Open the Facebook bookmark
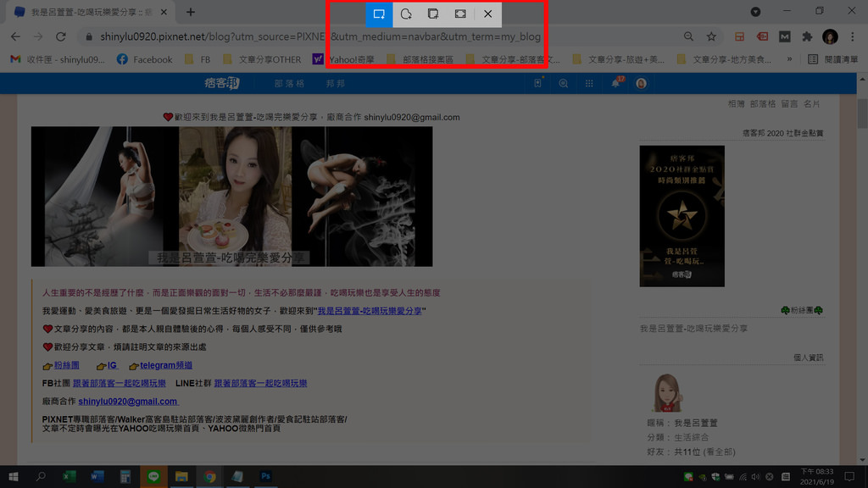Viewport: 868px width, 488px height. pyautogui.click(x=144, y=59)
